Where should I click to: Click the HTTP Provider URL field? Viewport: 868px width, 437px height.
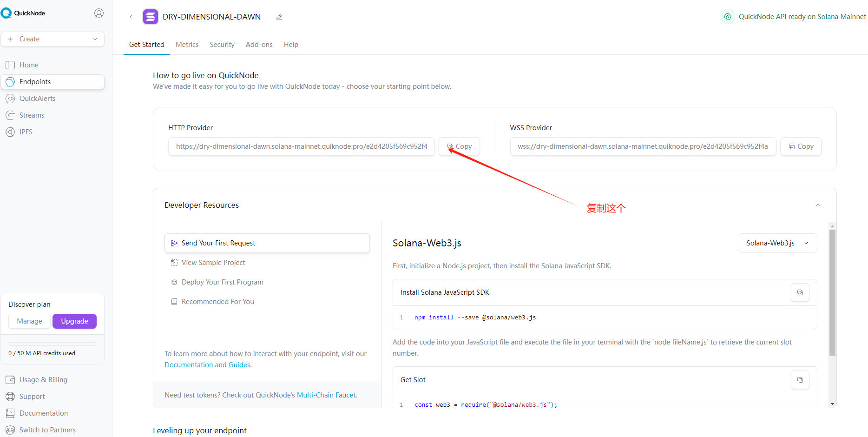[302, 146]
